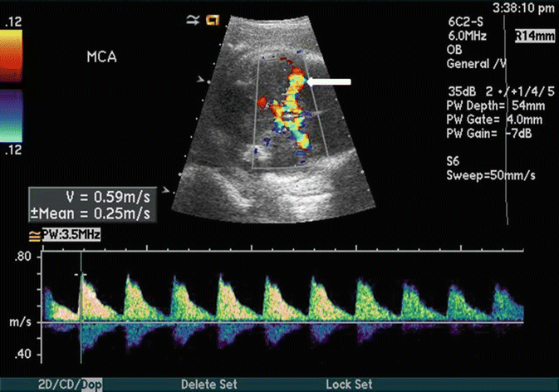Click the purple-green color scale bar
Image resolution: width=559 pixels, height=392 pixels.
pos(11,116)
